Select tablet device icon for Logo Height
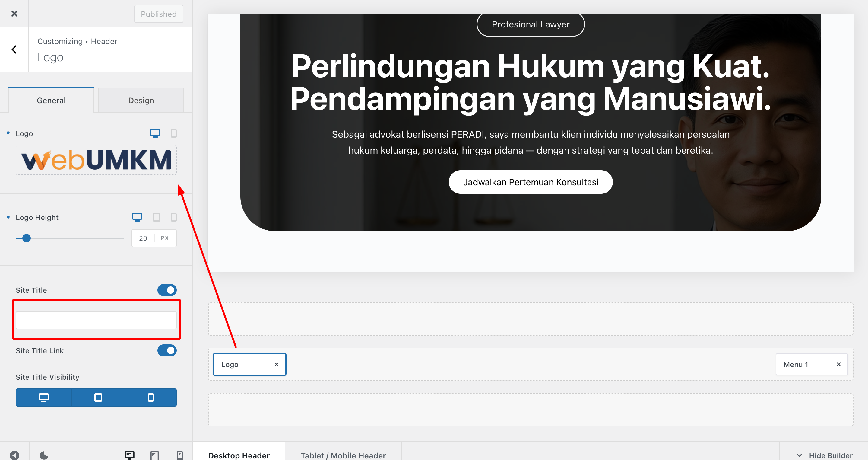 156,217
